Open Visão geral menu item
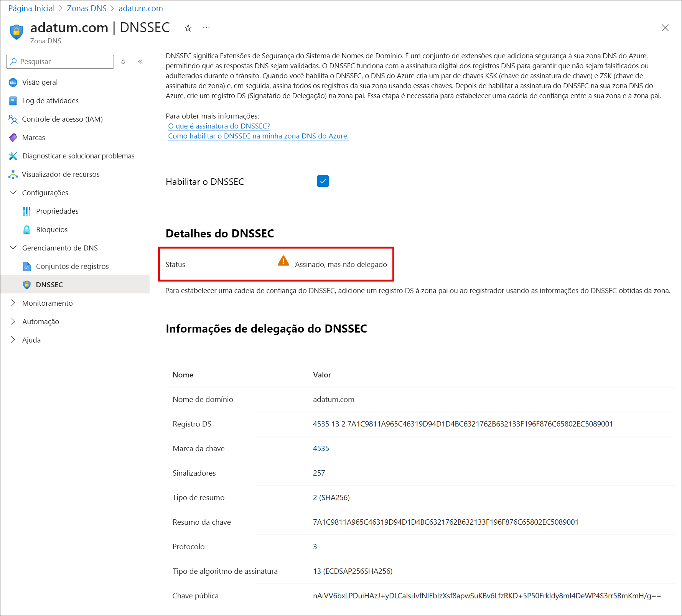The width and height of the screenshot is (682, 616). 40,82
